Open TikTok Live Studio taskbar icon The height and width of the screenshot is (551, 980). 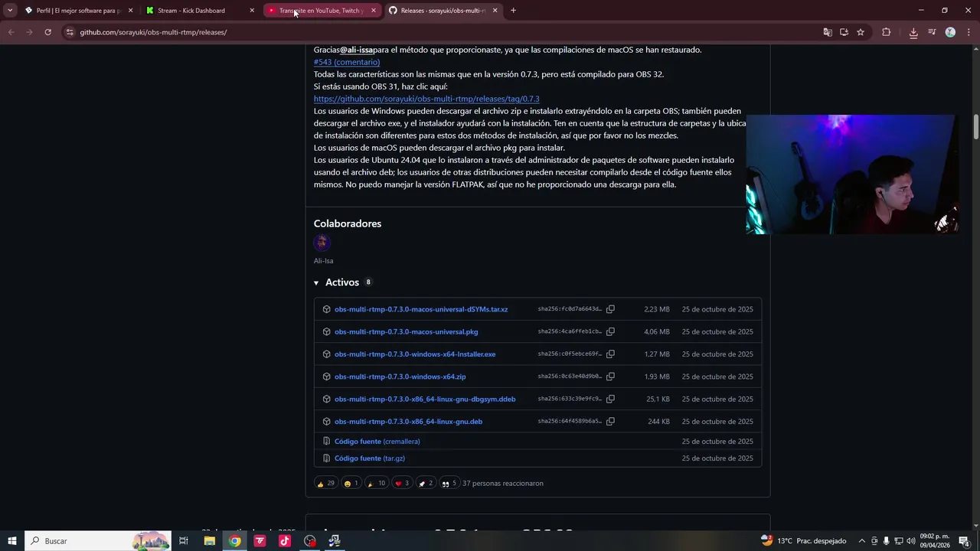pyautogui.click(x=285, y=541)
